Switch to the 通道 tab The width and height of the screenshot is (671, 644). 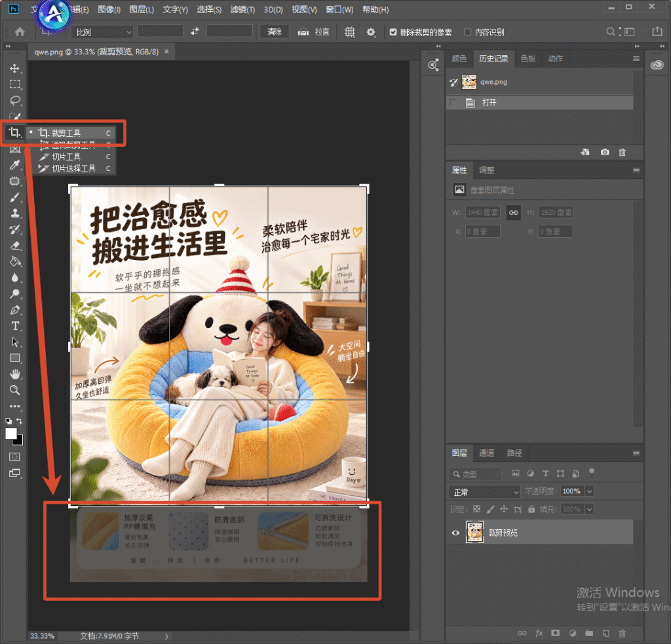486,453
